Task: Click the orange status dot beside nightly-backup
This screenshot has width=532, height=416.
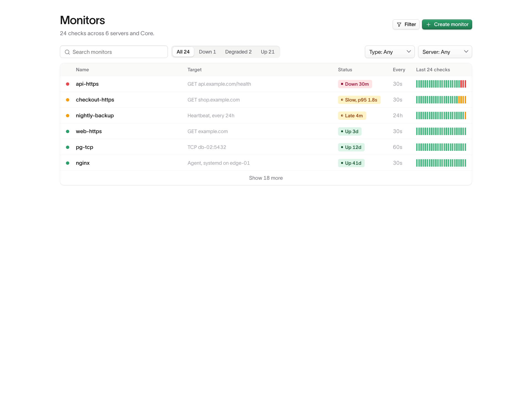Action: [68, 116]
